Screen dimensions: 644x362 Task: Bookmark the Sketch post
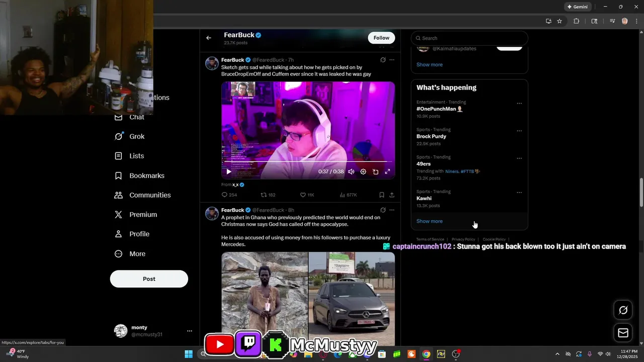[x=382, y=195]
